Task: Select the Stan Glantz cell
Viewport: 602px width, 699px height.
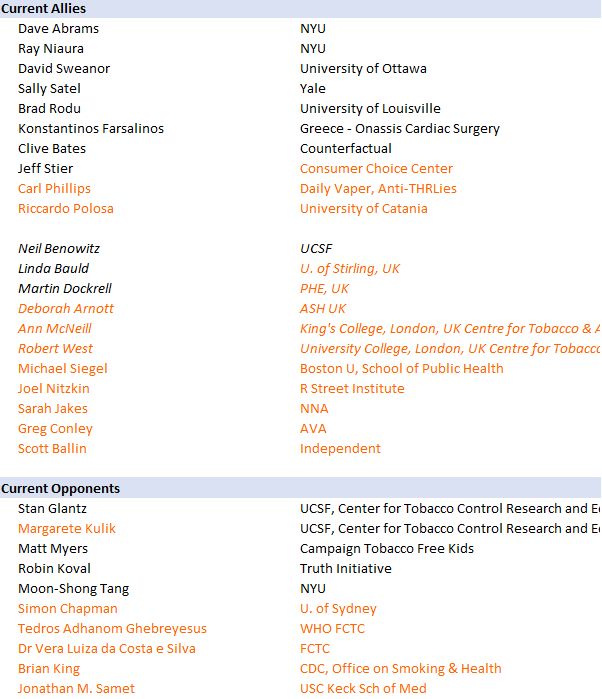Action: (51, 509)
